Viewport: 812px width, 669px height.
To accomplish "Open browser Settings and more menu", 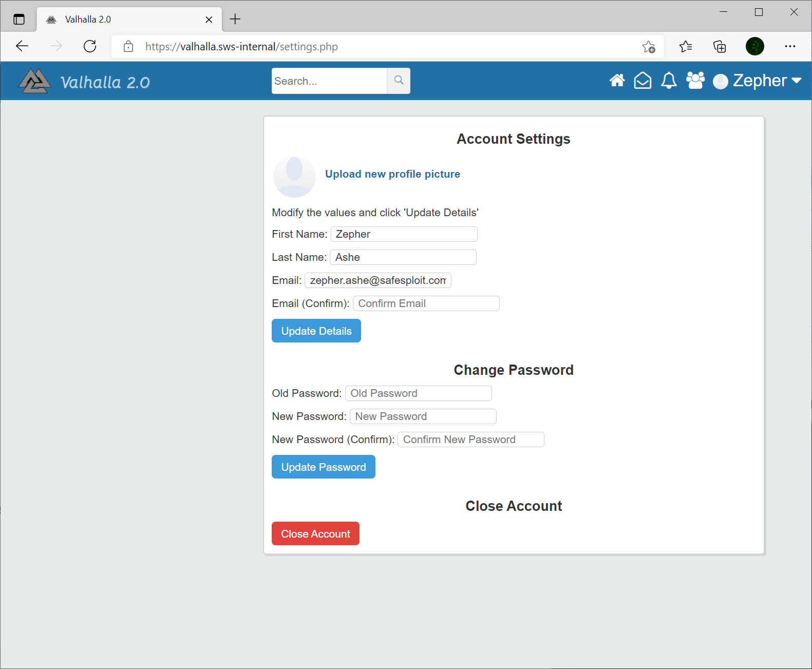I will (x=790, y=46).
